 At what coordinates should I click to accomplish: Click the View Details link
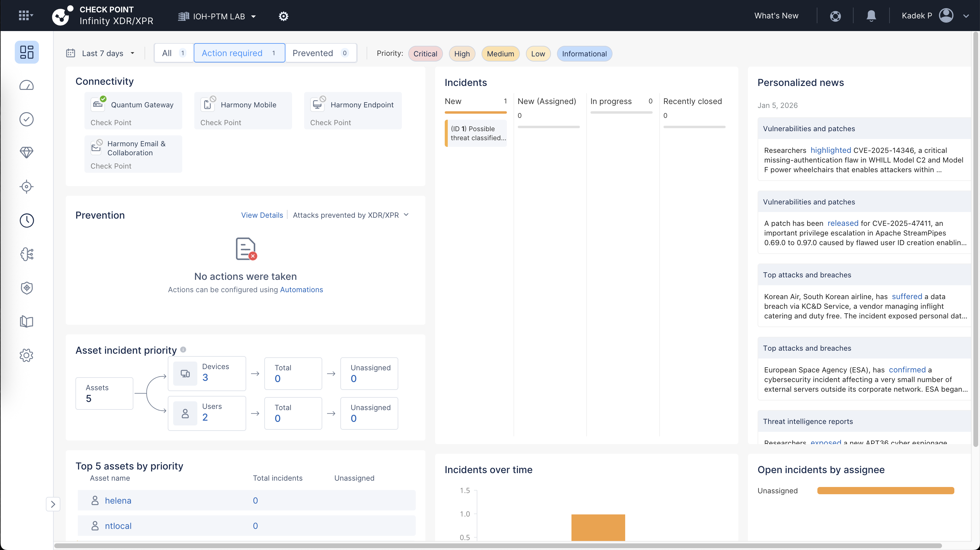click(262, 215)
